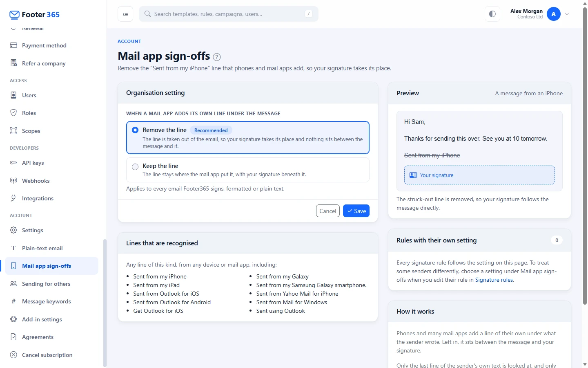The image size is (588, 368).
Task: Click the ACCOUNT breadcrumb label above title
Action: pos(129,41)
